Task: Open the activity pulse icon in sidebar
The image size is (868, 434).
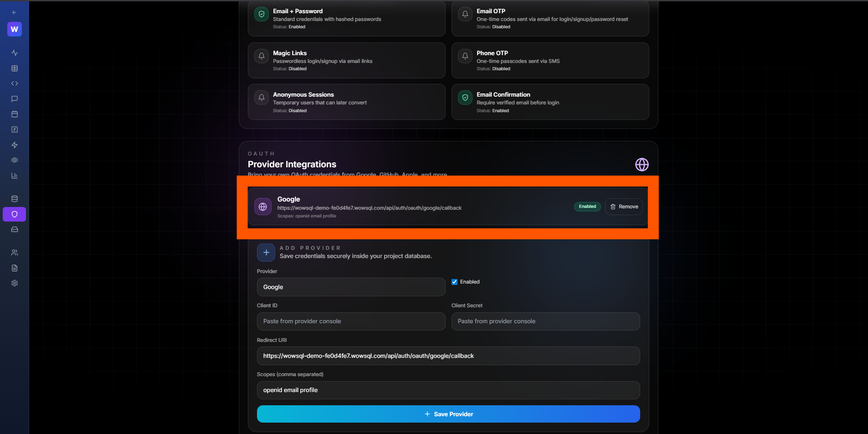Action: pos(15,53)
